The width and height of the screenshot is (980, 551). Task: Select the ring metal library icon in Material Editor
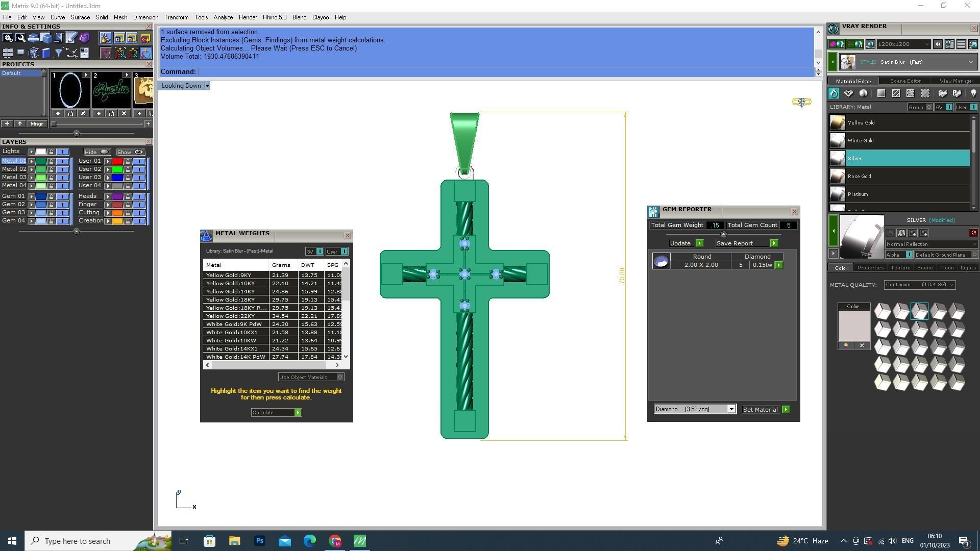coord(834,93)
